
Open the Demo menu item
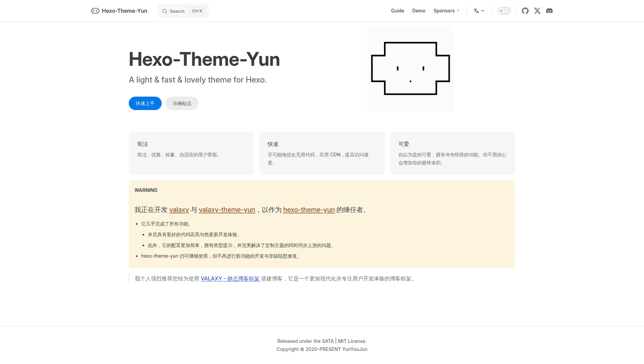coord(419,11)
